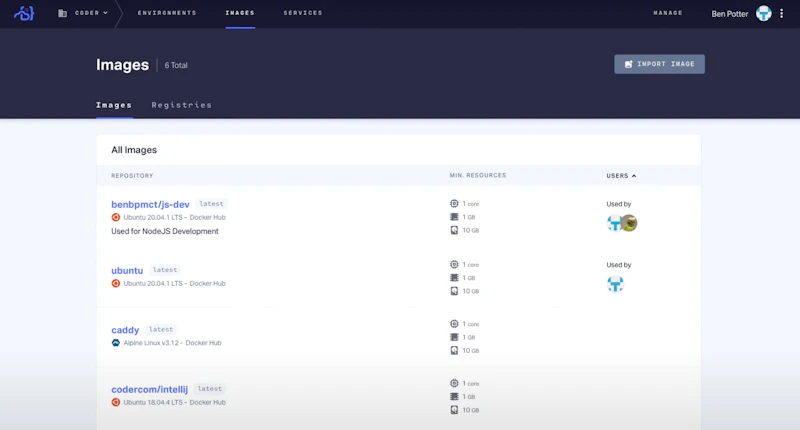Click the Ubuntu icon under codercom/intellij
Image resolution: width=800 pixels, height=430 pixels.
tap(116, 402)
